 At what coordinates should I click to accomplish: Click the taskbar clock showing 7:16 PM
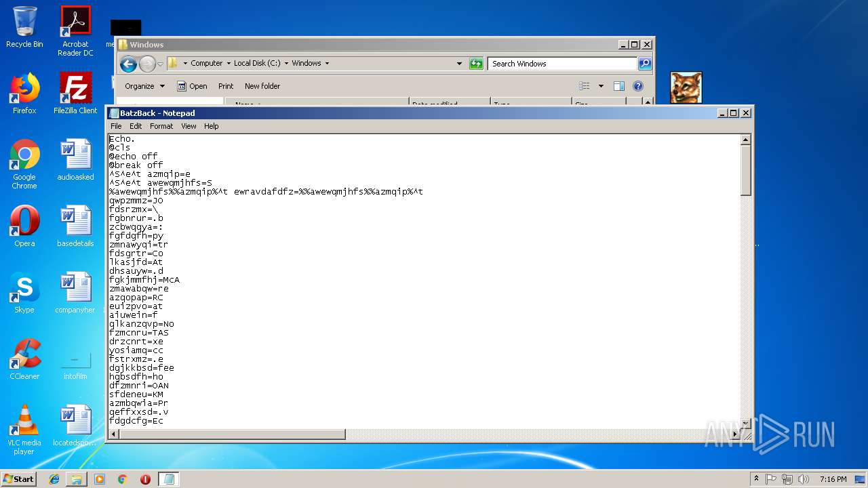click(x=833, y=479)
